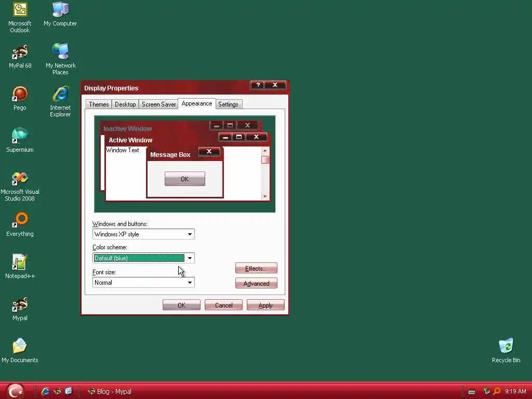
Task: Click the preview scrollbar thumb
Action: point(265,159)
